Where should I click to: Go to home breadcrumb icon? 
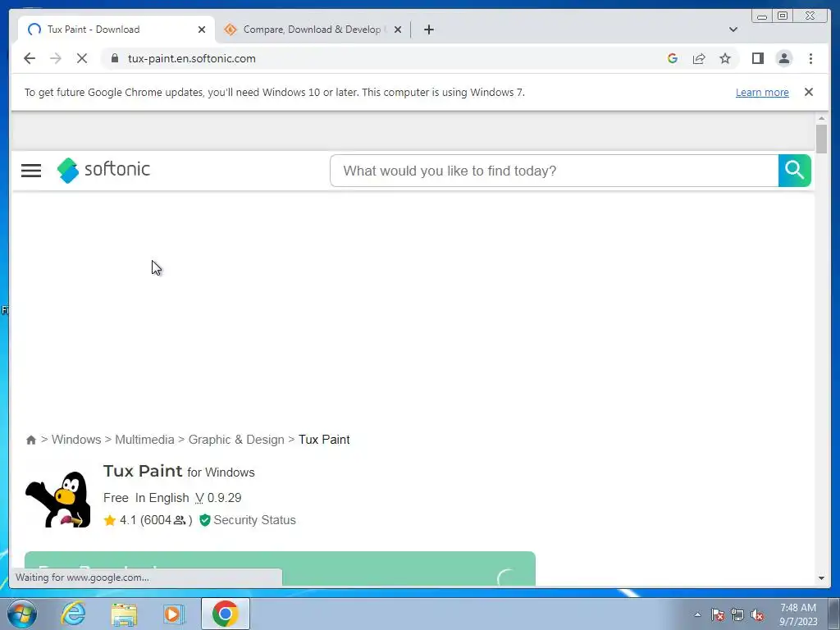31,440
